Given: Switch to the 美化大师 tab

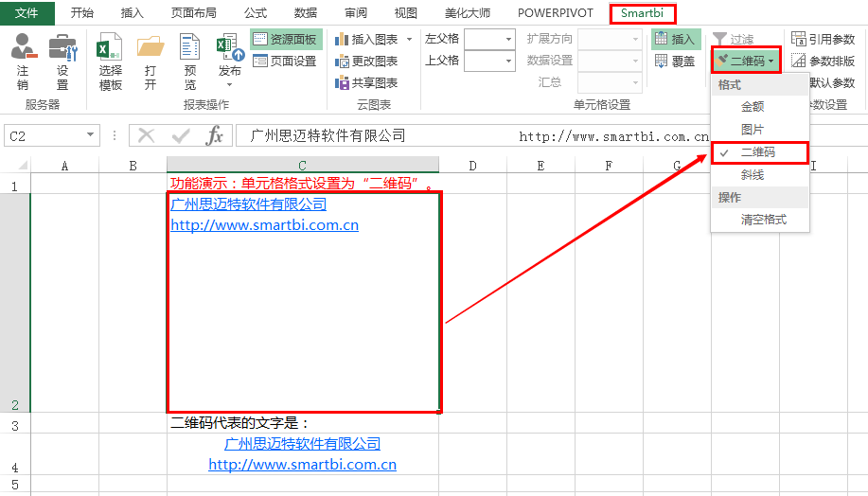Looking at the screenshot, I should 468,12.
